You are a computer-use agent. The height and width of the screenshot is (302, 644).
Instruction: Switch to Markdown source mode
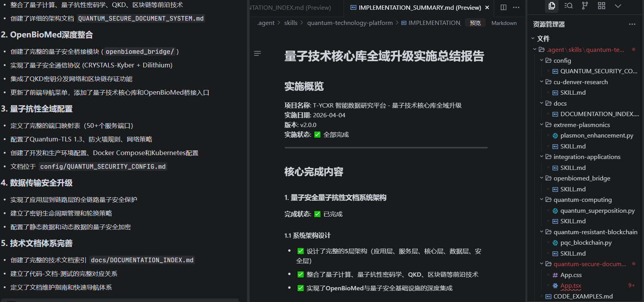point(504,23)
